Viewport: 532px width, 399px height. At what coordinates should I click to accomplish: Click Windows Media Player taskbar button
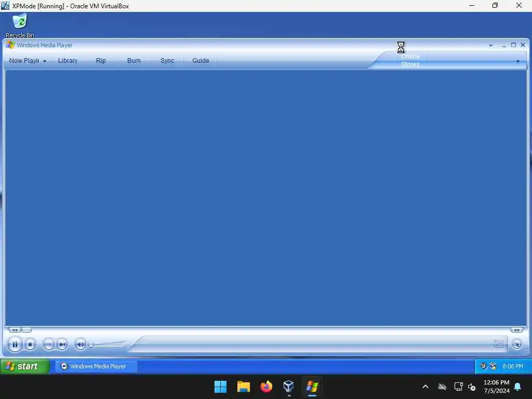(96, 366)
